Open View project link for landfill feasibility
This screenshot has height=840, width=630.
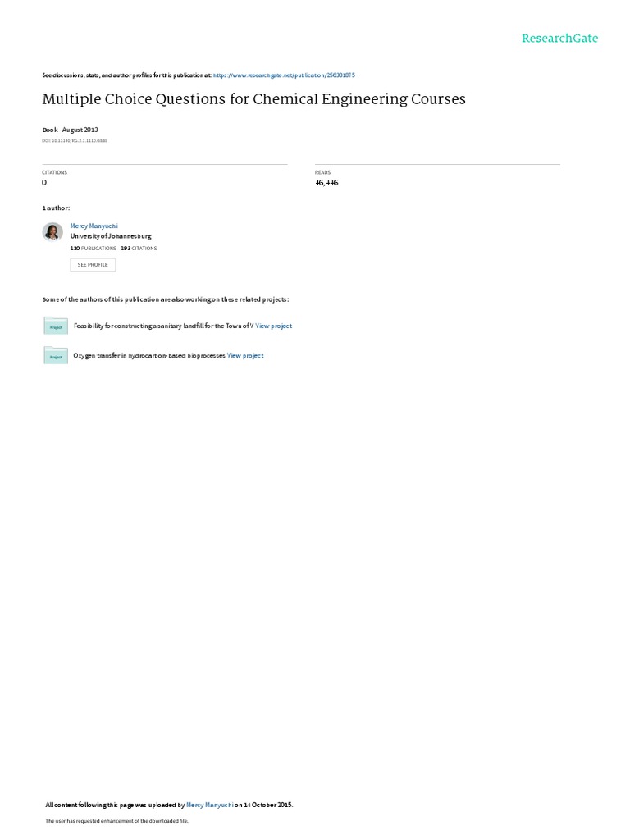point(274,326)
